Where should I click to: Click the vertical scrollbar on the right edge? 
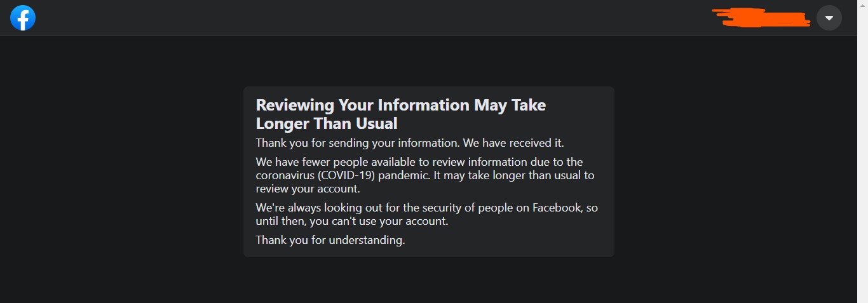click(x=862, y=151)
